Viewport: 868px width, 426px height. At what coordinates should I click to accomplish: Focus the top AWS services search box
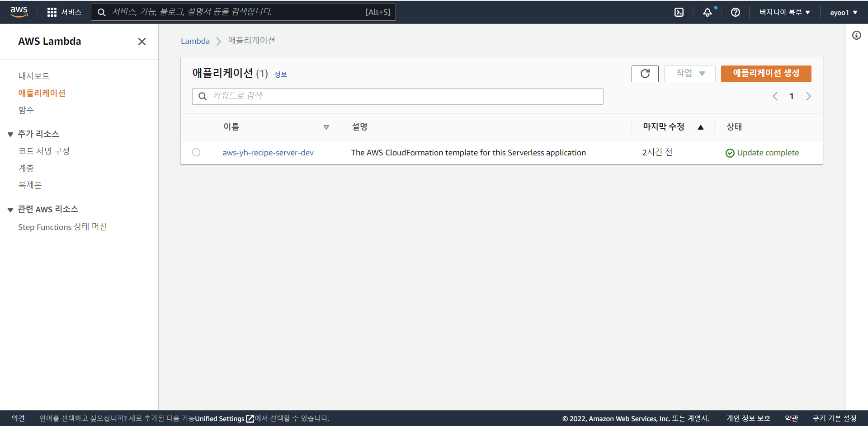coord(243,12)
